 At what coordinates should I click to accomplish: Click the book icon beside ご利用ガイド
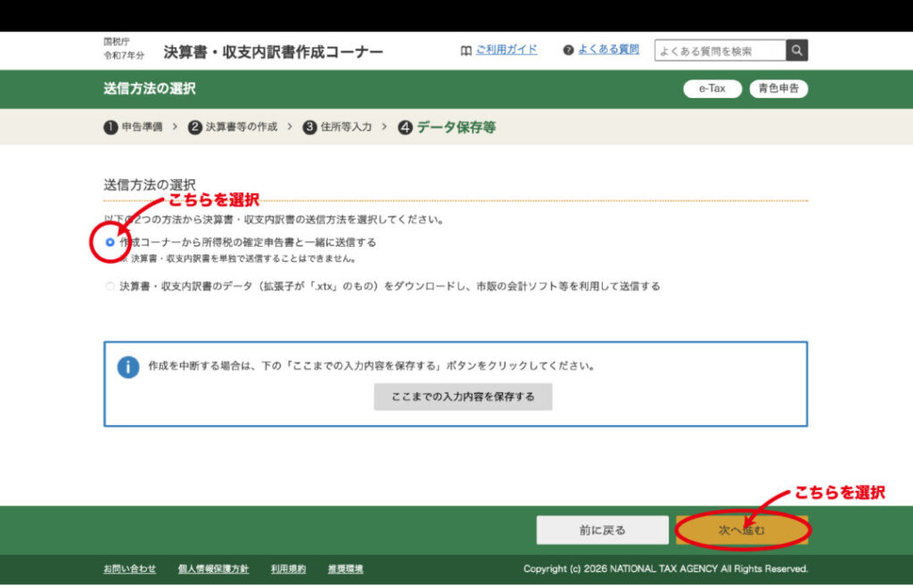point(465,51)
